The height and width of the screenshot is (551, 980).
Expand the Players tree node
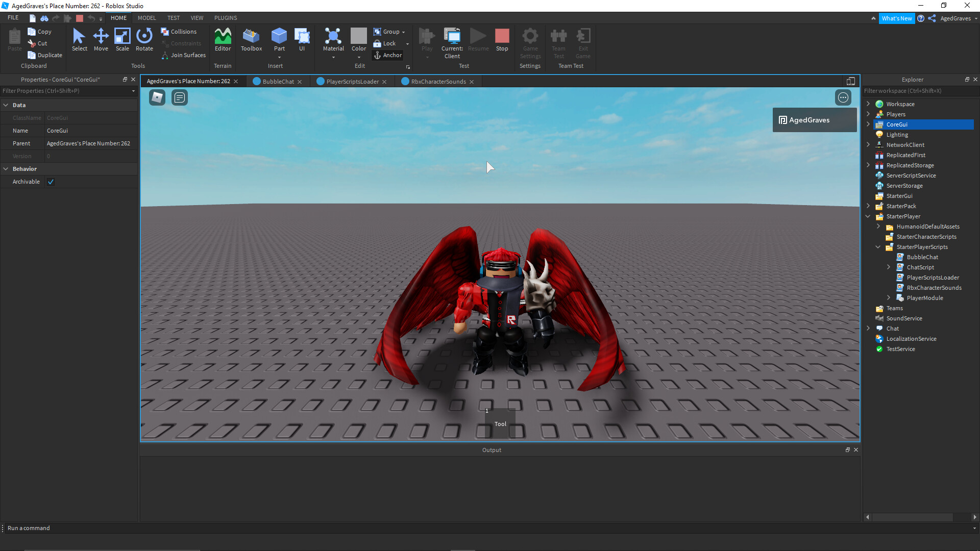point(868,114)
